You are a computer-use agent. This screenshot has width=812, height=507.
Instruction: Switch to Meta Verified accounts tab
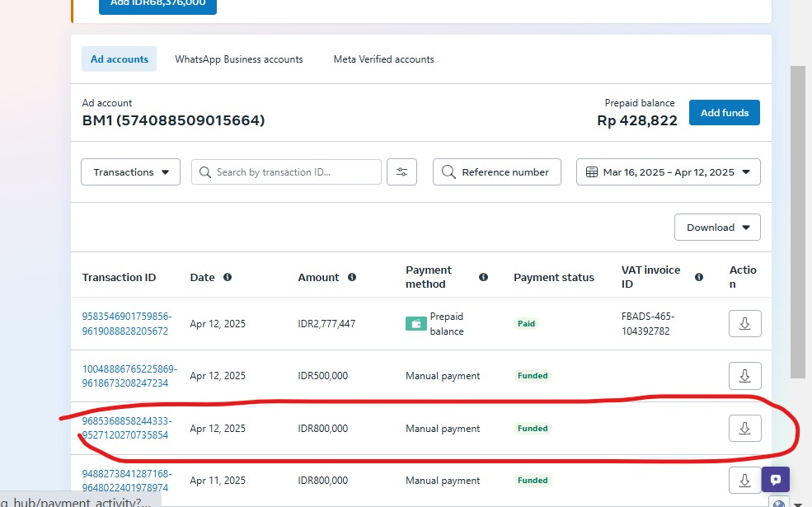(383, 59)
